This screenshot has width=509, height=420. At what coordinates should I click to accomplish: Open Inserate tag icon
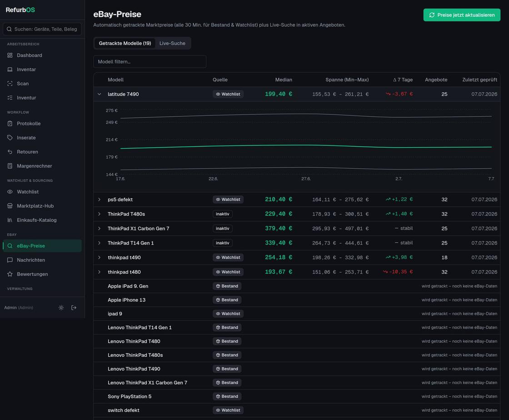coord(10,138)
